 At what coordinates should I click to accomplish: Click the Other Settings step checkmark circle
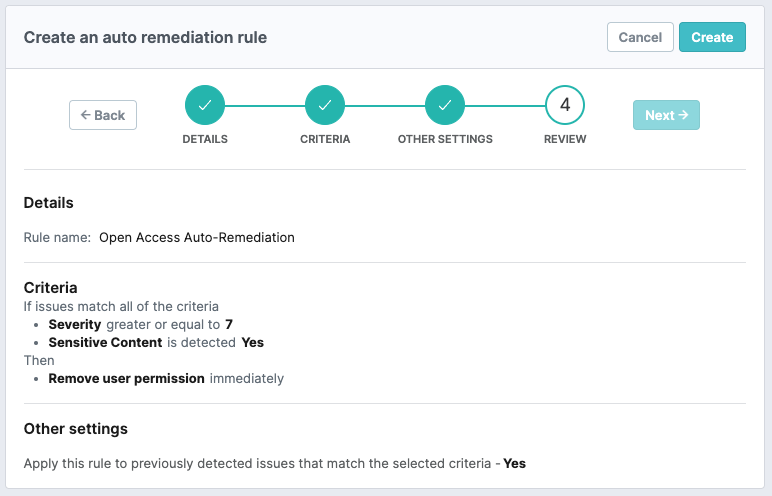point(445,105)
